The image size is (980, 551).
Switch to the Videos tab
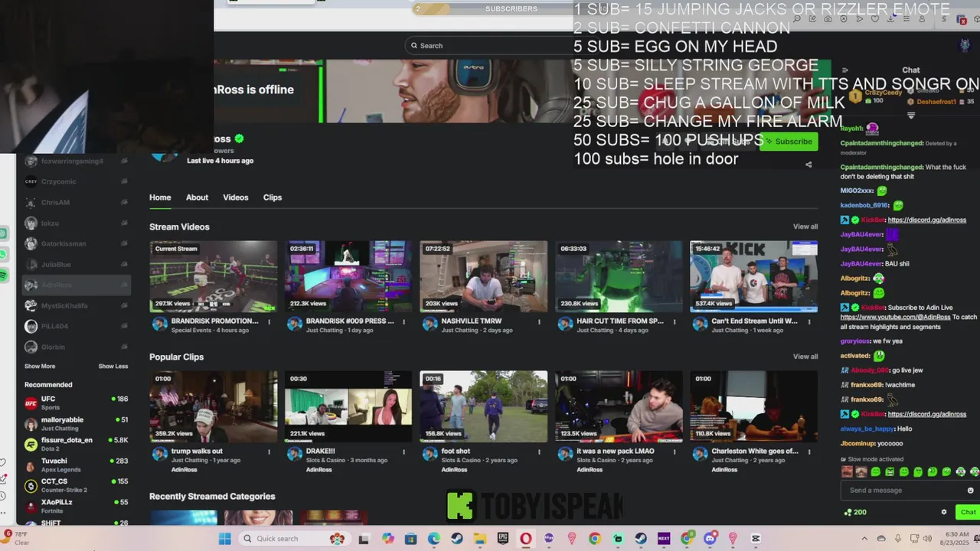pos(236,197)
